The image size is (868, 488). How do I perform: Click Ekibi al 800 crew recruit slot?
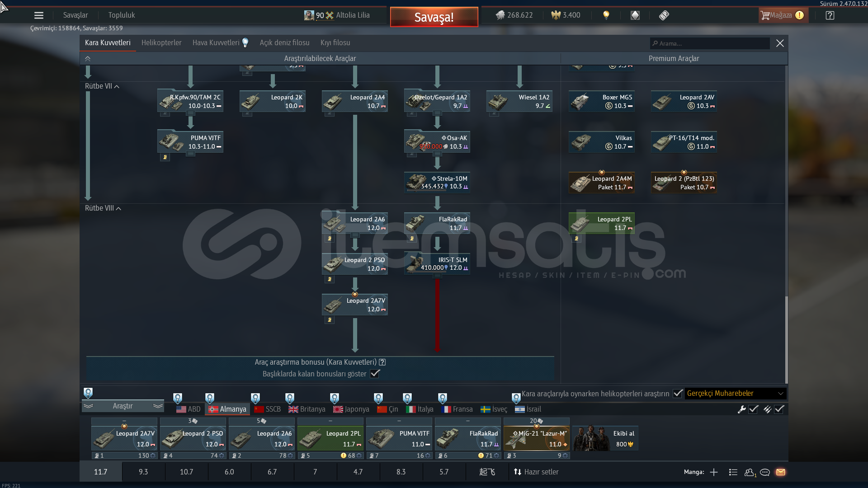pyautogui.click(x=605, y=439)
